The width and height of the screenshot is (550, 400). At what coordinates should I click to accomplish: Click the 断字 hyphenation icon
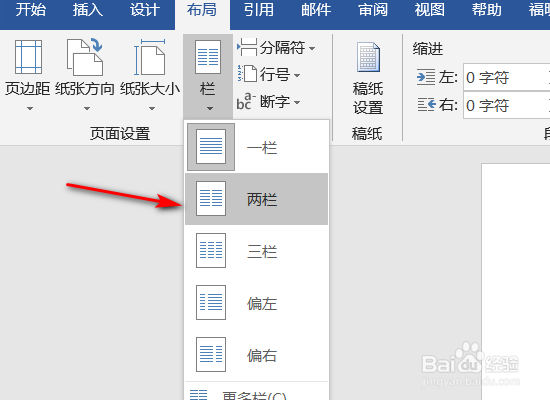click(x=246, y=101)
